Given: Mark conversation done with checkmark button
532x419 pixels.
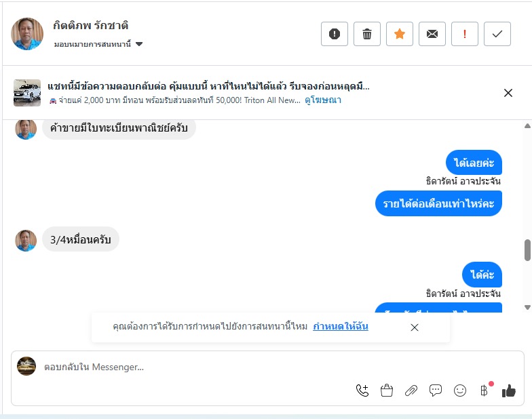Looking at the screenshot, I should tap(497, 34).
